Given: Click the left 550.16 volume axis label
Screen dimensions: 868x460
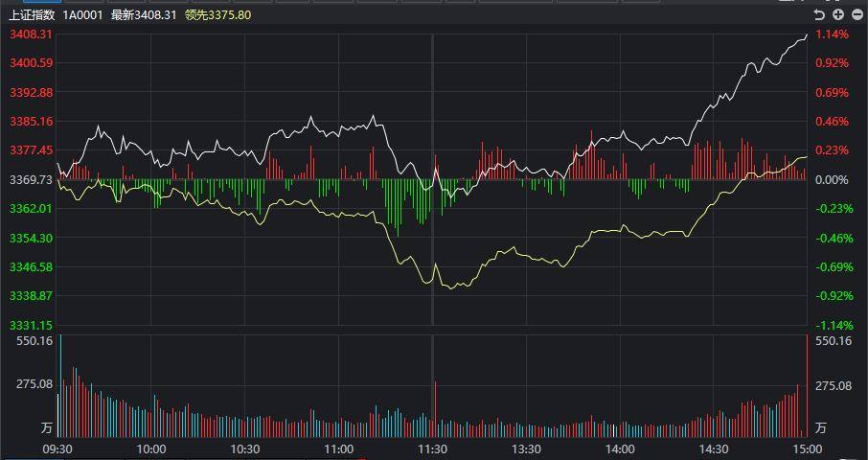Looking at the screenshot, I should 32,340.
